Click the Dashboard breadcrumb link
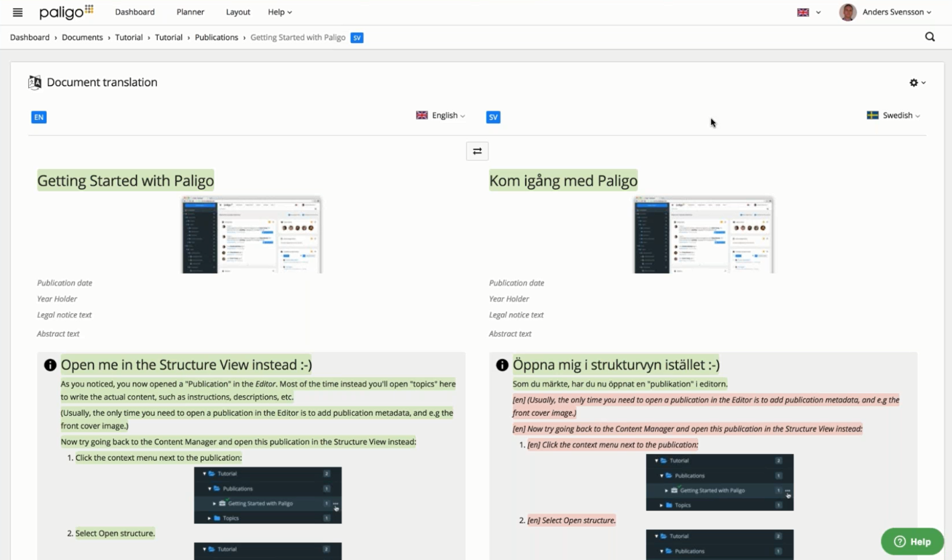 click(30, 38)
